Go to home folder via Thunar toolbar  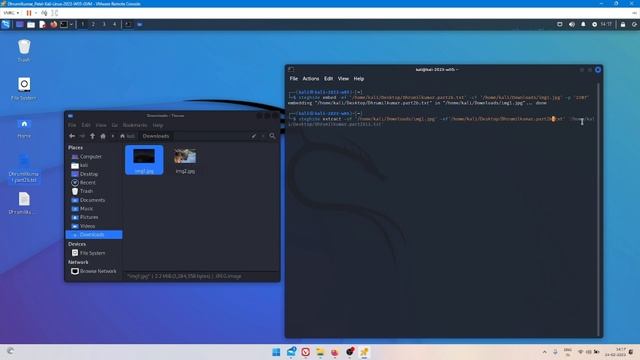click(x=103, y=136)
